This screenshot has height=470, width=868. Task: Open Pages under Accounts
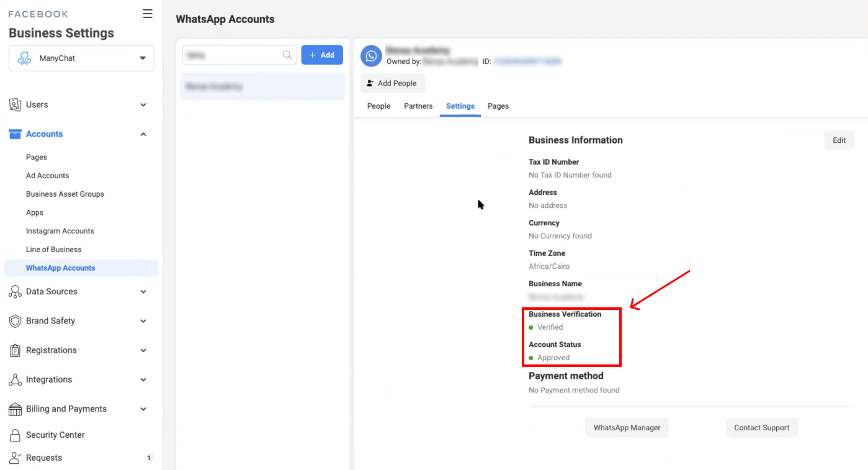(37, 157)
